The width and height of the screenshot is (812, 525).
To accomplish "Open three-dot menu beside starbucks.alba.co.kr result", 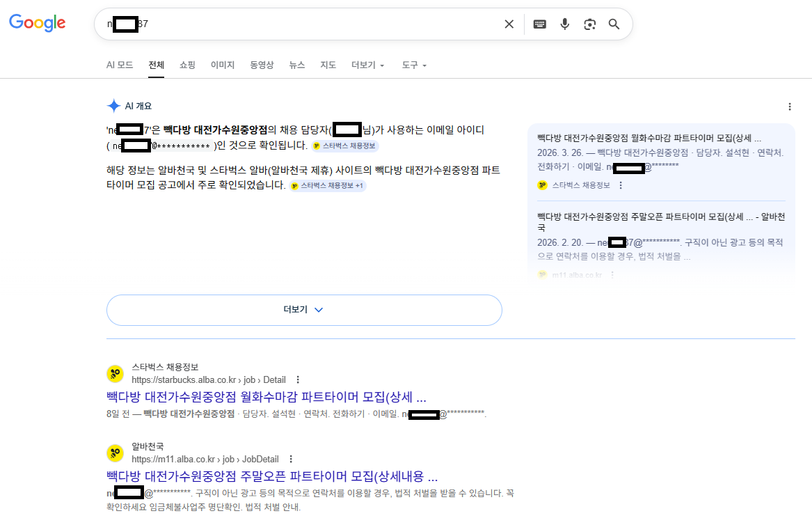I will point(298,379).
